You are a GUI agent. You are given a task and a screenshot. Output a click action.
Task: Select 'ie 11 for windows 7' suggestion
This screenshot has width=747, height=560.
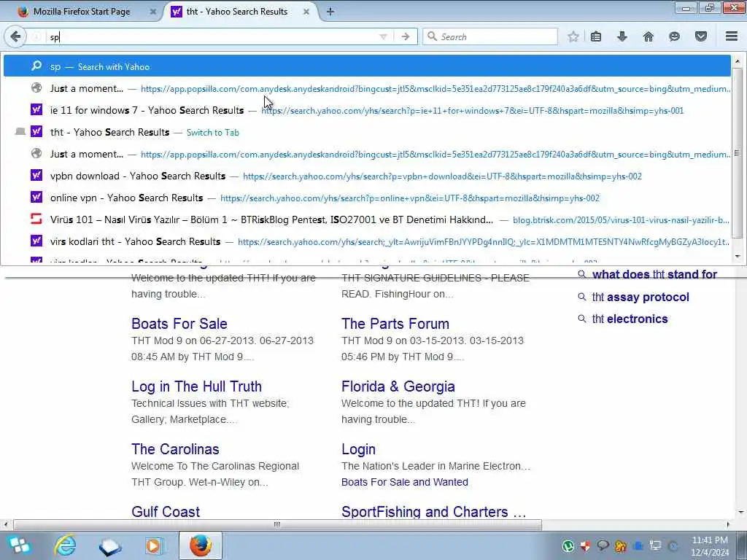[367, 111]
